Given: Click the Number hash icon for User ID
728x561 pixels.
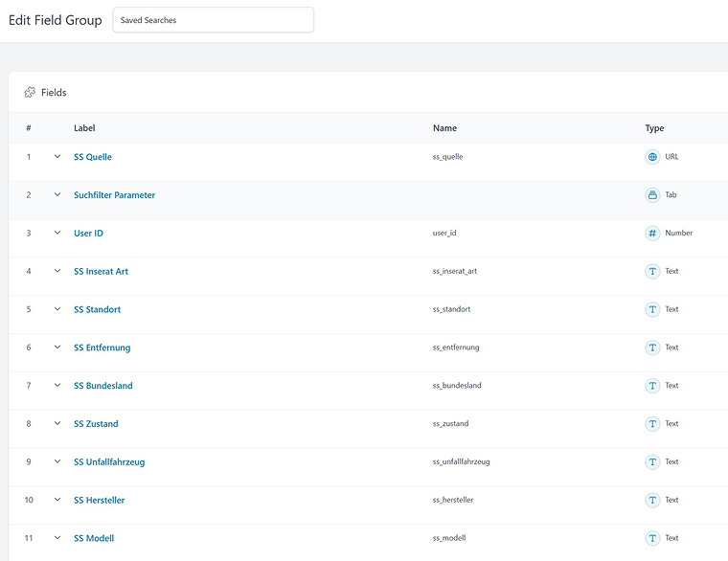Looking at the screenshot, I should (652, 233).
